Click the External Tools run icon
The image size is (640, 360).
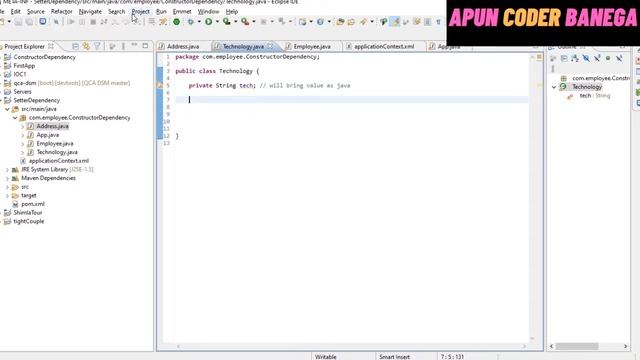244,22
